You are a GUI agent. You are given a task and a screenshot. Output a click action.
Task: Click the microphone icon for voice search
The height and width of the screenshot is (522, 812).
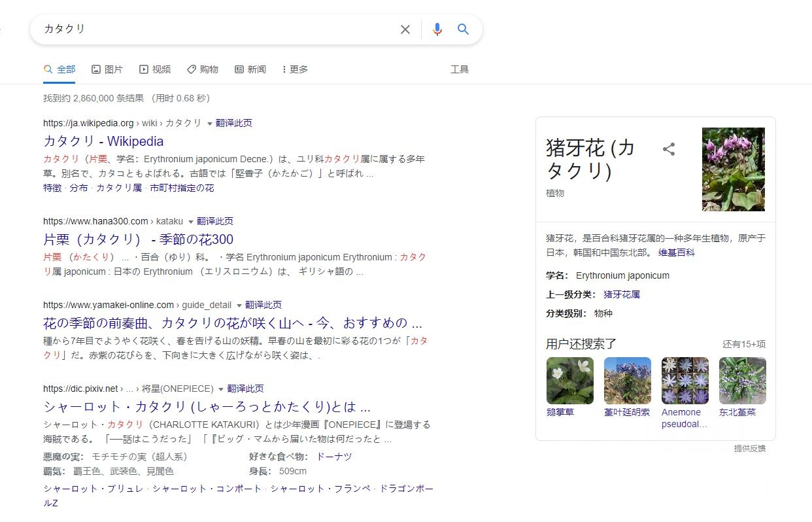437,29
